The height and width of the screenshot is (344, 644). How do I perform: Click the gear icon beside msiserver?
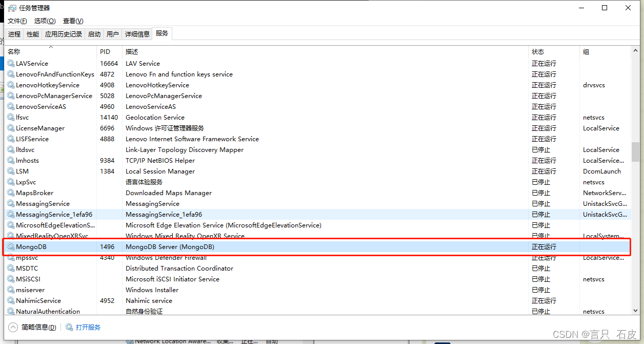[11, 290]
